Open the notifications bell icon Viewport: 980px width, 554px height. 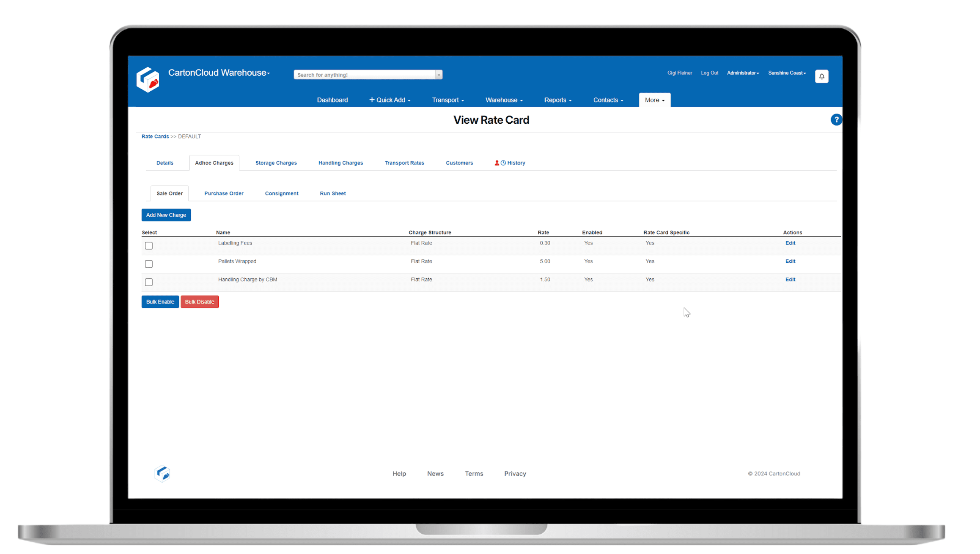click(x=822, y=76)
